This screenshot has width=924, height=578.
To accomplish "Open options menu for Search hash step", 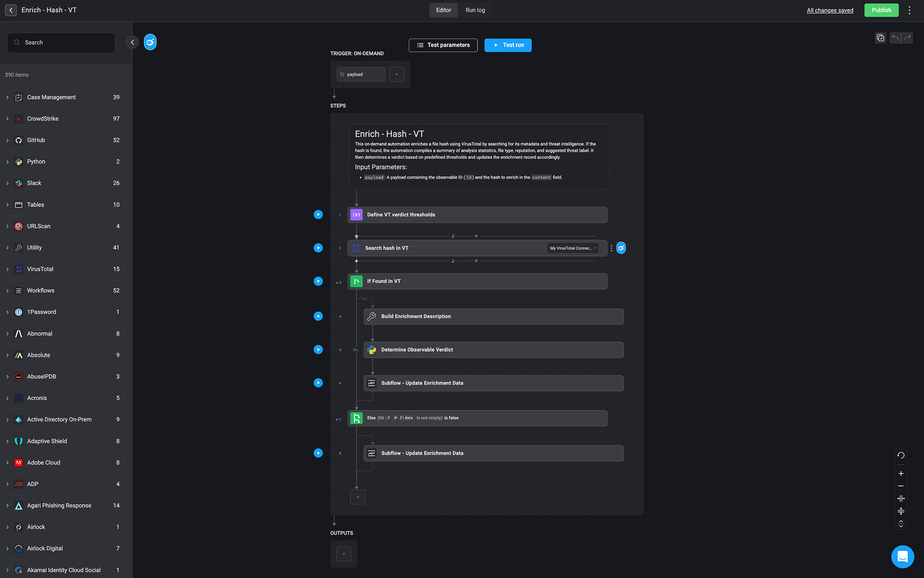I will pos(611,248).
